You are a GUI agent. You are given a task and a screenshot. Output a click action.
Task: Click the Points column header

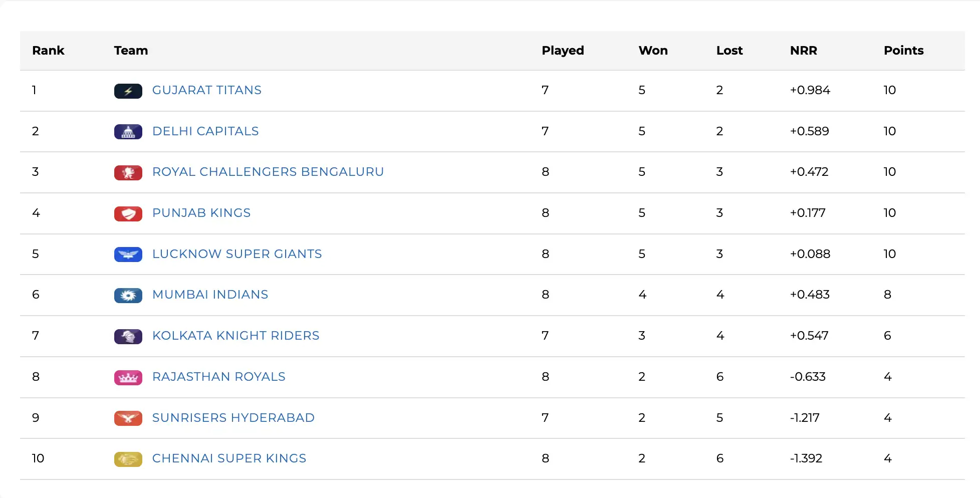point(904,51)
